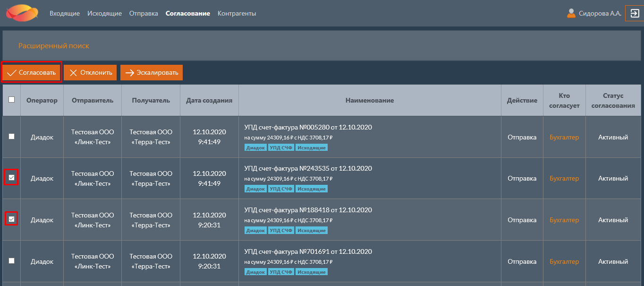Click the Наименование column header
Image resolution: width=644 pixels, height=286 pixels.
(370, 100)
